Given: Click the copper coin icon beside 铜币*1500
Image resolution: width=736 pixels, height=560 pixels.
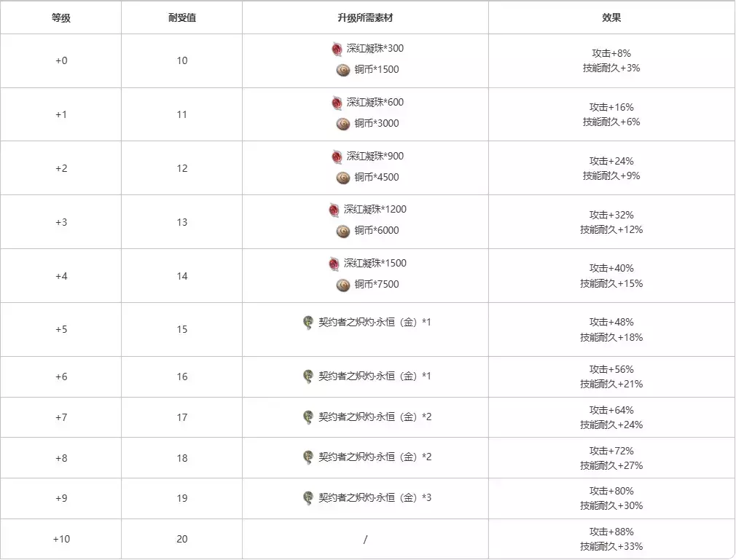Looking at the screenshot, I should click(x=343, y=70).
